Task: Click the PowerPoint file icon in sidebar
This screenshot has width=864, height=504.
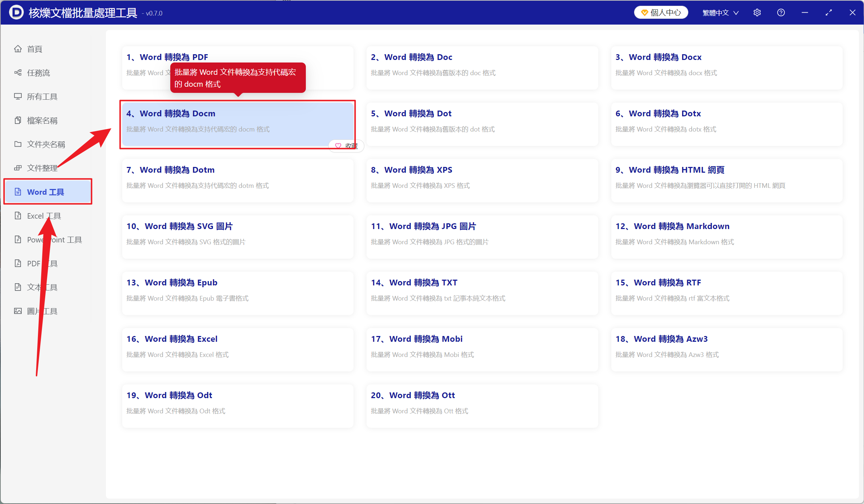Action: click(18, 240)
